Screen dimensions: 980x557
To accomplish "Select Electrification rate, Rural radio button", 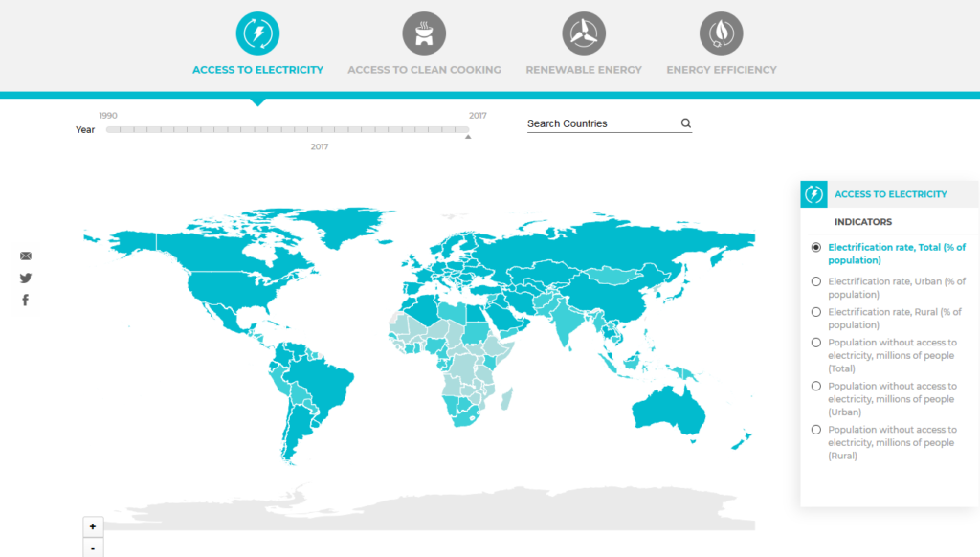I will [x=815, y=312].
